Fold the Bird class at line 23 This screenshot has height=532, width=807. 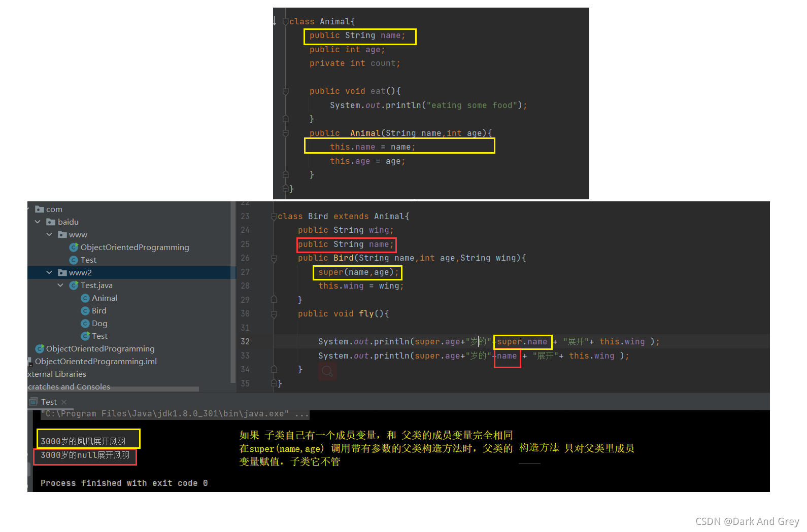click(x=274, y=217)
